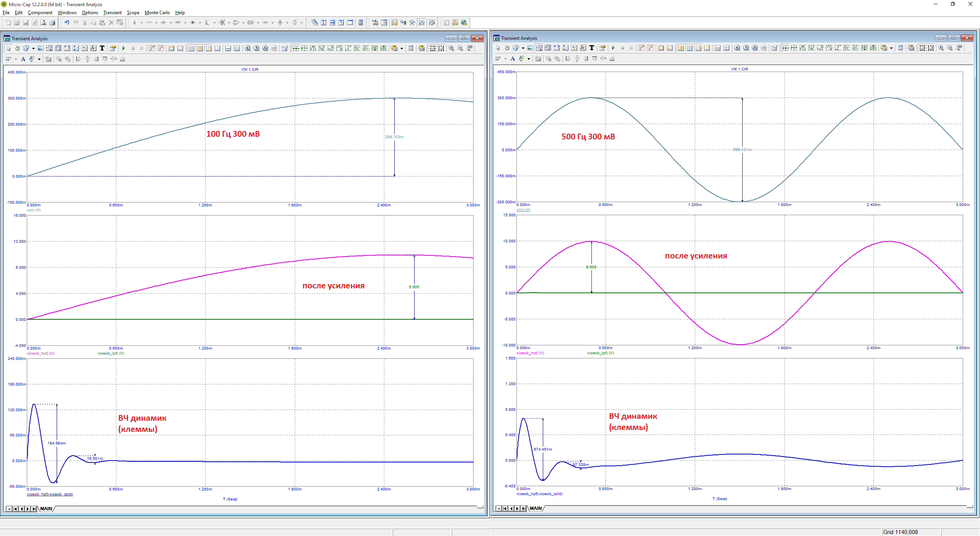
Task: Select the Op-amp component tool
Action: [x=236, y=23]
